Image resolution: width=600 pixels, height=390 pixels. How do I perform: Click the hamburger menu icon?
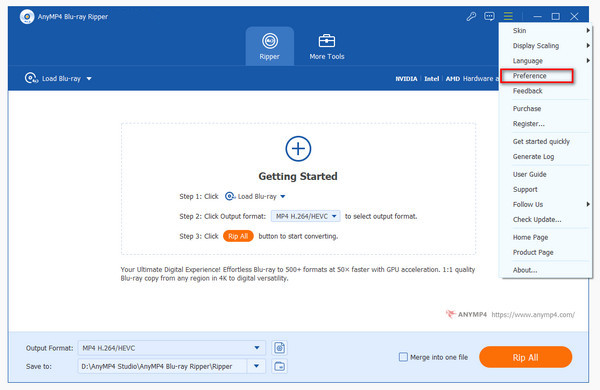coord(508,16)
